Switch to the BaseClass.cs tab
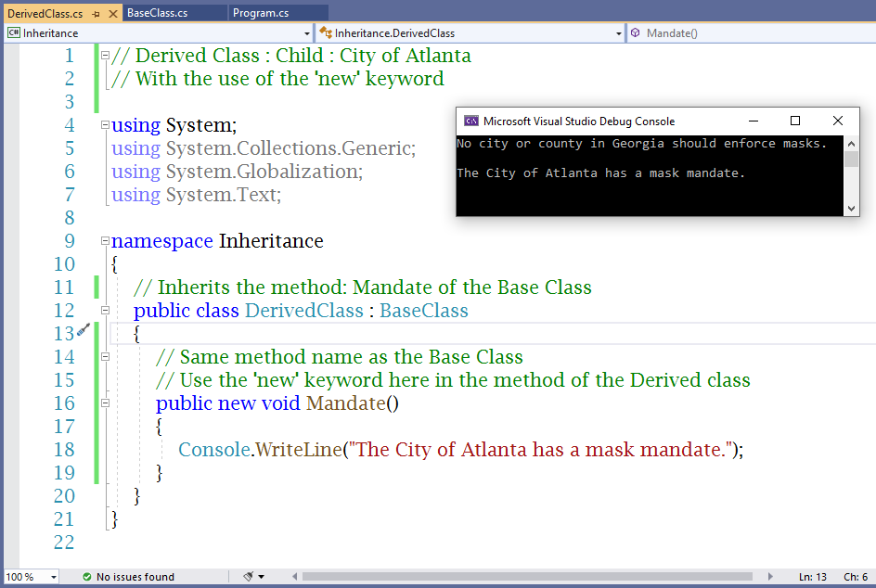 coord(158,13)
